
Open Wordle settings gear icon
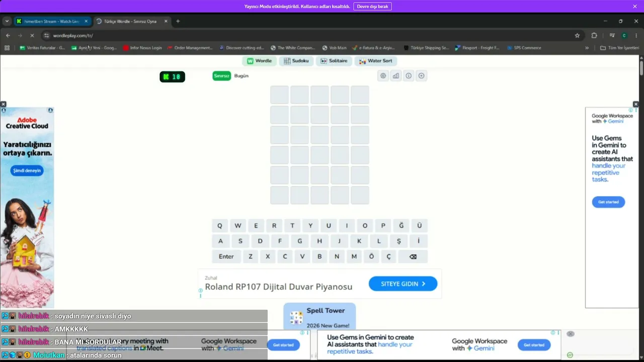pyautogui.click(x=383, y=76)
